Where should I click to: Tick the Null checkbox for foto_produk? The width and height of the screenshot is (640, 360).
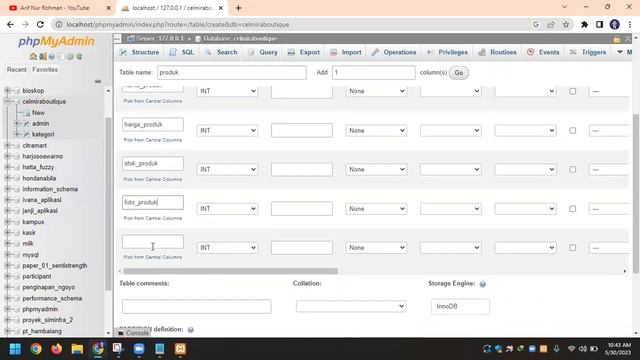573,209
